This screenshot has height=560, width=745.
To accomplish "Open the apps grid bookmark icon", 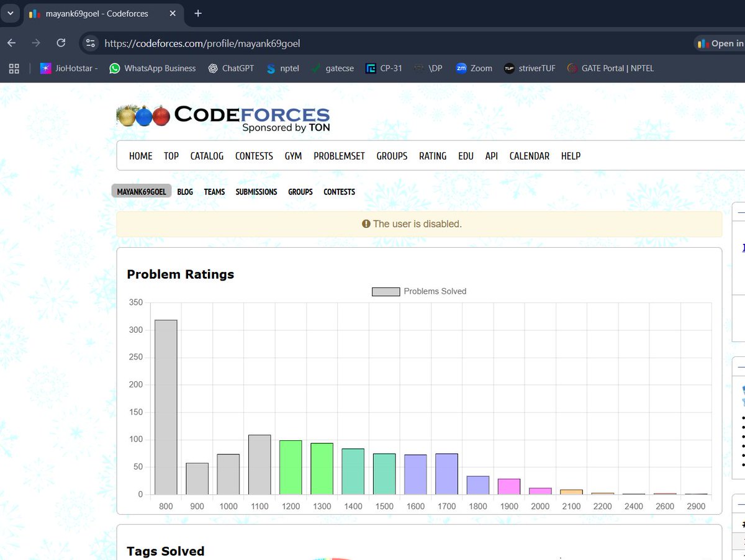I will pyautogui.click(x=14, y=68).
